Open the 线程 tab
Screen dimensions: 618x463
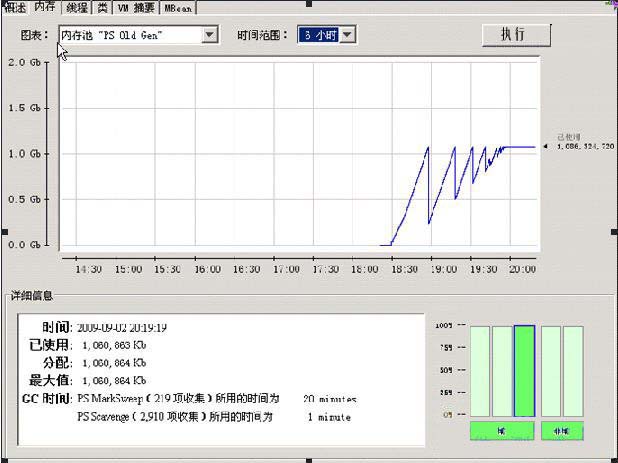77,7
